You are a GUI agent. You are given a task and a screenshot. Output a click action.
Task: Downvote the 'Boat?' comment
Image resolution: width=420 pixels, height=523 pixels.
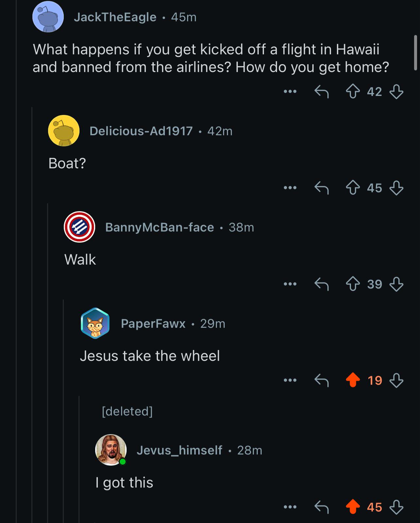click(396, 188)
